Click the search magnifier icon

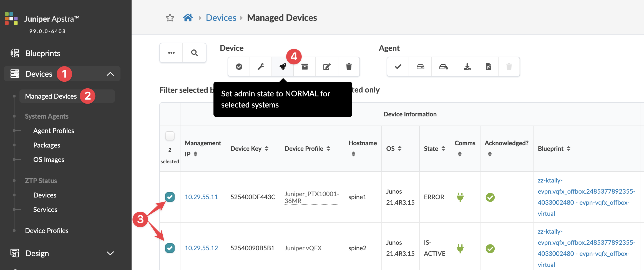194,53
